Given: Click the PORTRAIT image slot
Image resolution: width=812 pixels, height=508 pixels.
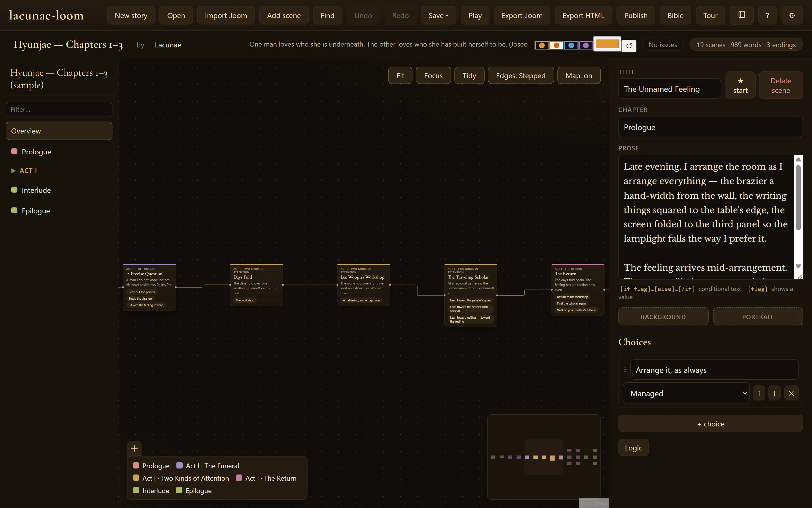Looking at the screenshot, I should 758,316.
